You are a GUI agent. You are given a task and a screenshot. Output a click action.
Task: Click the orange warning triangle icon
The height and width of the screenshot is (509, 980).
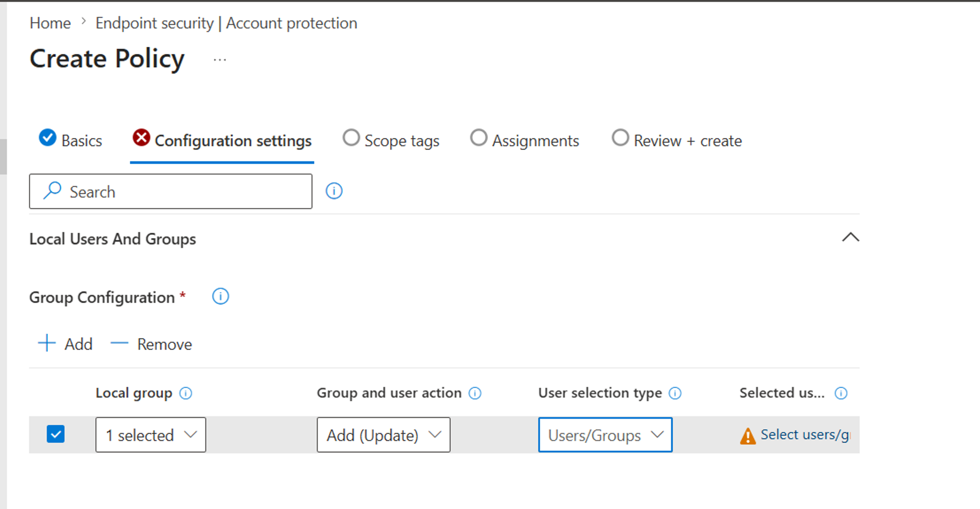pos(748,436)
